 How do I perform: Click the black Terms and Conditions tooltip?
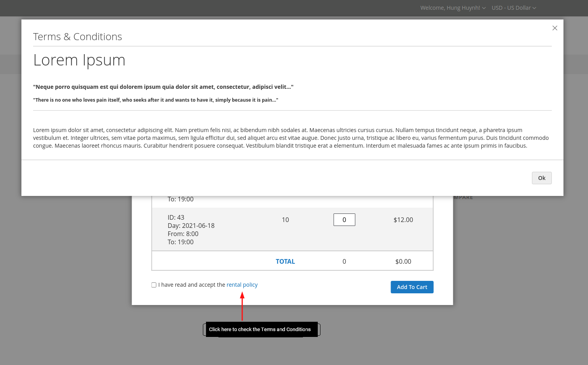coord(260,330)
